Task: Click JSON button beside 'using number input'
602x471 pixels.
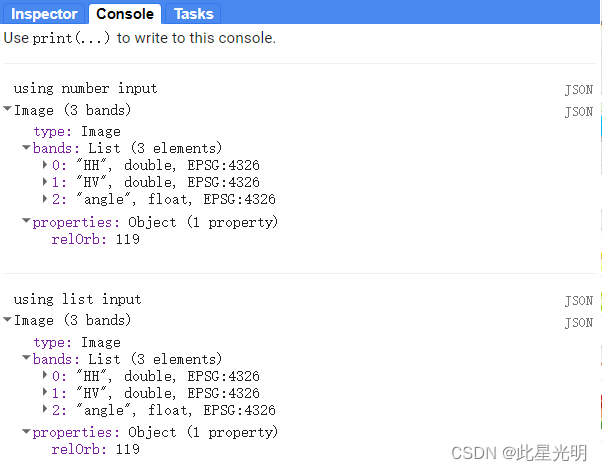Action: [x=578, y=90]
